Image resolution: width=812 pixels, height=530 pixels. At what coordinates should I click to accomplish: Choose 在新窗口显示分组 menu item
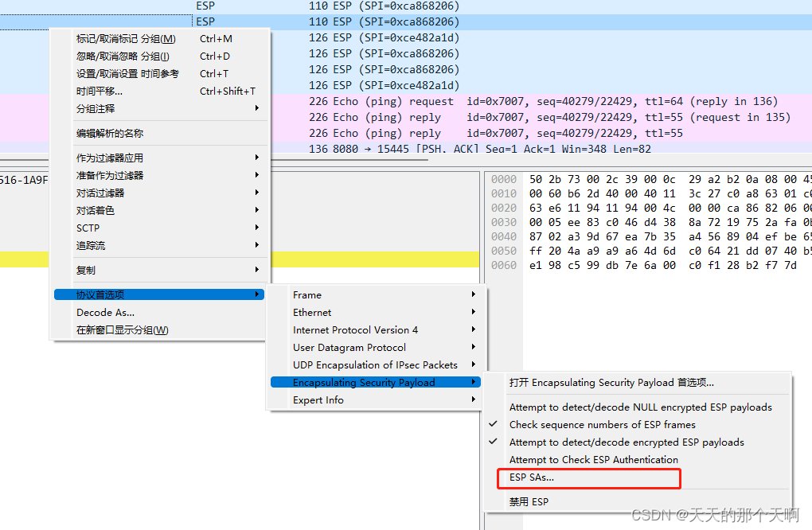(122, 330)
